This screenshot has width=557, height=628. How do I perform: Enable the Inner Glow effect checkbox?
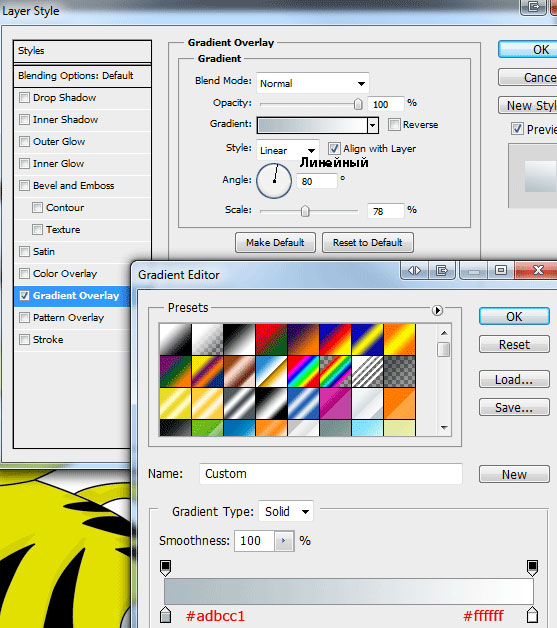point(24,163)
